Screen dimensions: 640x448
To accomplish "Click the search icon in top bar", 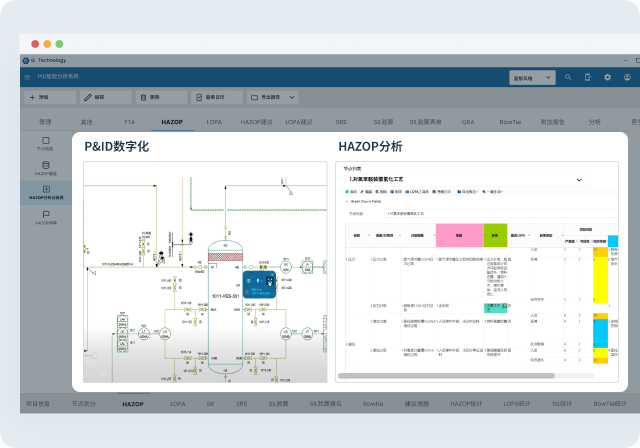I will (568, 77).
